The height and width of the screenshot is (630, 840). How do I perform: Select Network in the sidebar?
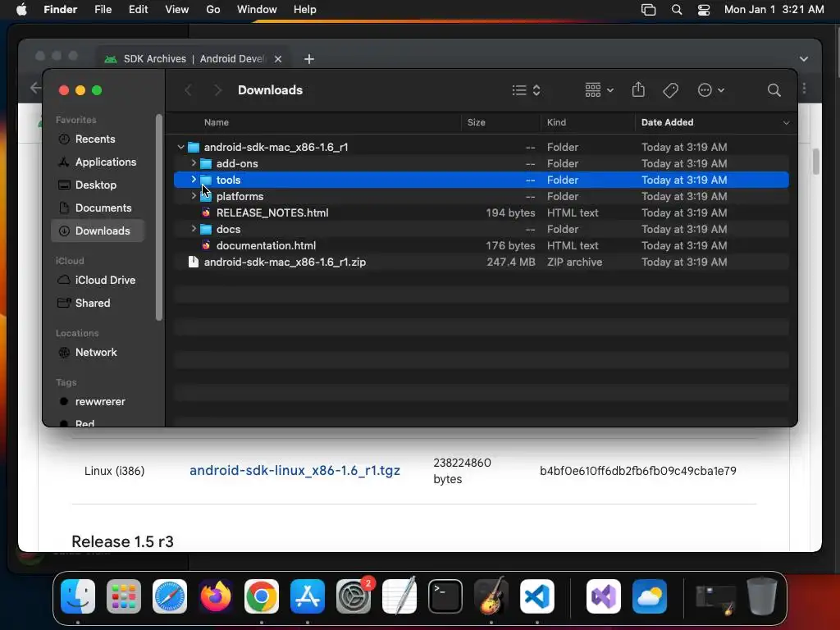point(98,352)
